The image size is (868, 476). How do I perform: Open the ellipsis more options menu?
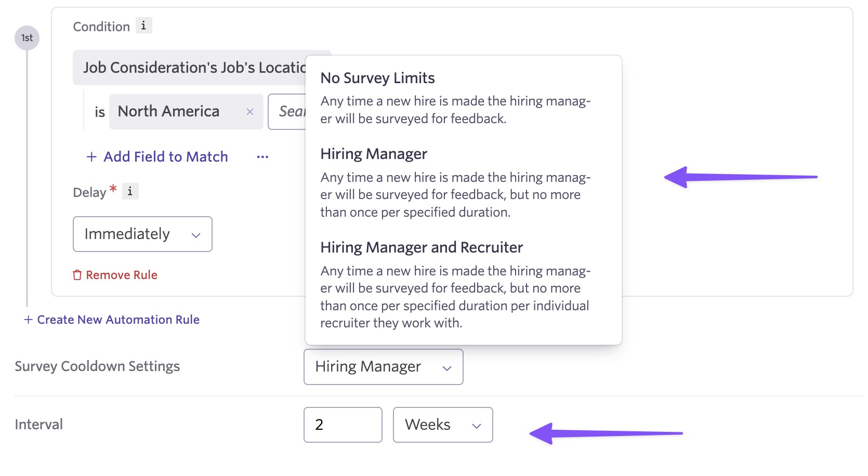(x=262, y=157)
